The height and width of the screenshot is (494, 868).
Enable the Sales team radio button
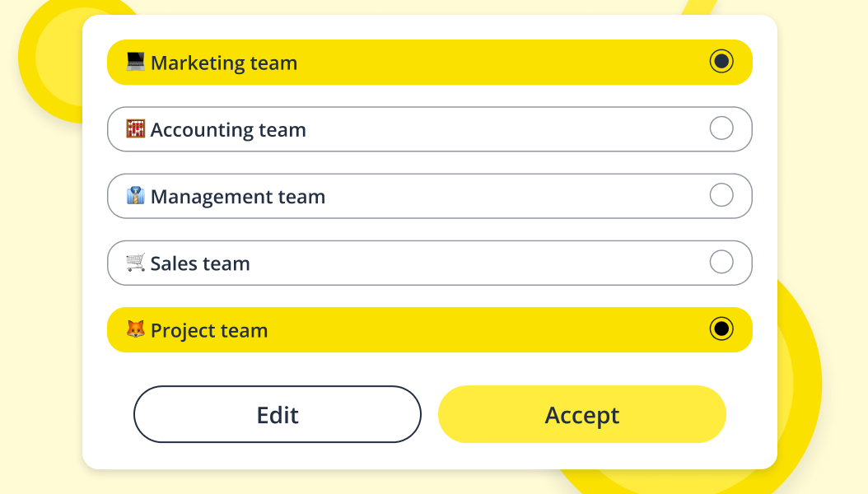[x=721, y=262]
